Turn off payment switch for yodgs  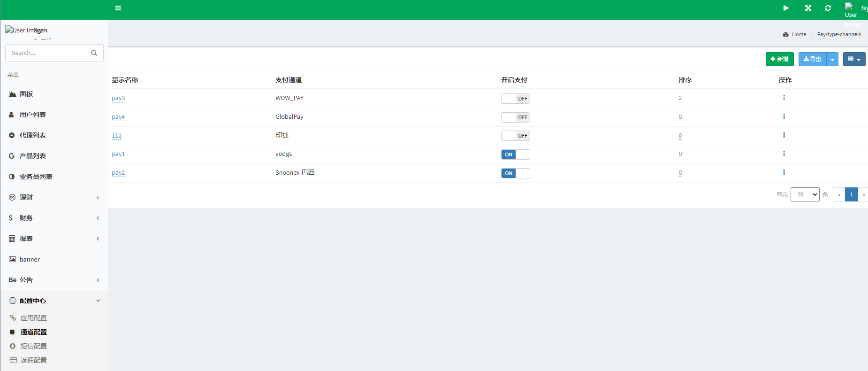tap(515, 155)
